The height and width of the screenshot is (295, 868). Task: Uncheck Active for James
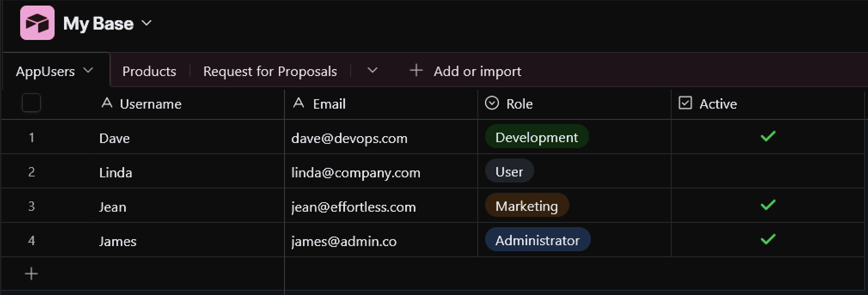tap(768, 240)
